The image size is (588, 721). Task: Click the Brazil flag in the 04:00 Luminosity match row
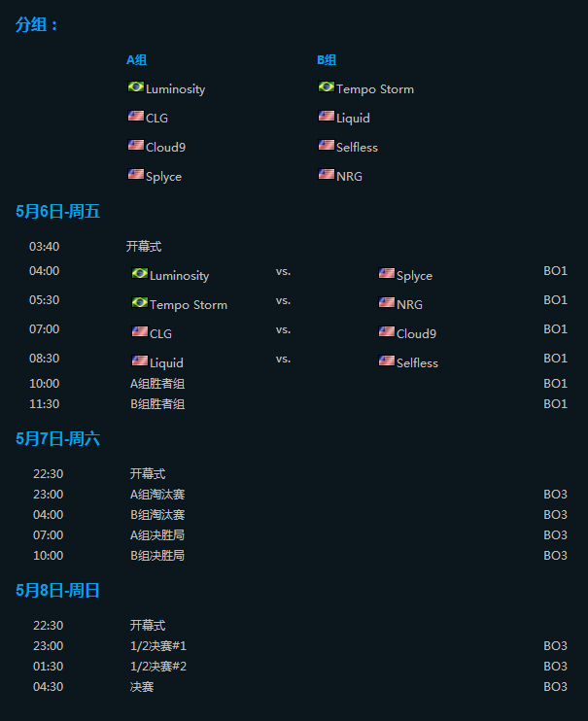tap(140, 274)
